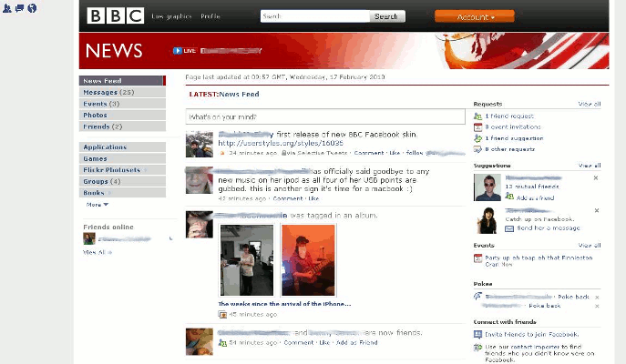Open Photos in the sidebar
The image size is (626, 364).
coord(122,115)
